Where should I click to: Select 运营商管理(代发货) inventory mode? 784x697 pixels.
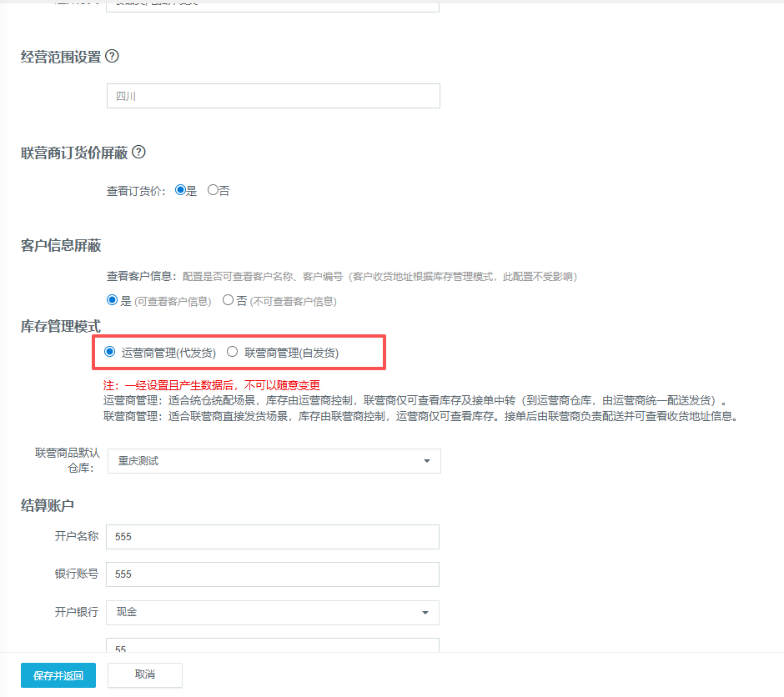109,352
